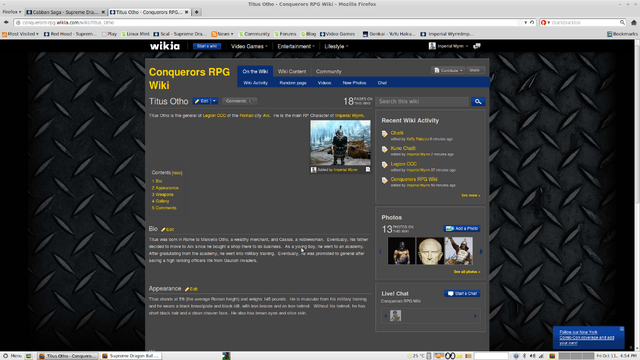
Task: Close the Cabban Saga browser tab
Action: click(x=103, y=12)
